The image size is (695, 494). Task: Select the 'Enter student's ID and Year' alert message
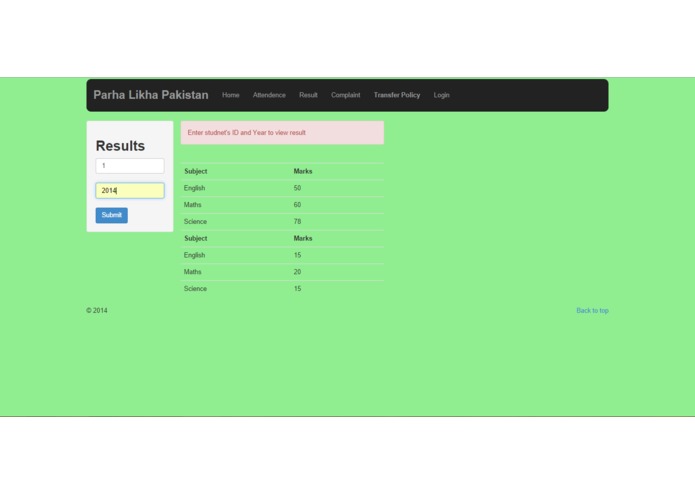[282, 132]
